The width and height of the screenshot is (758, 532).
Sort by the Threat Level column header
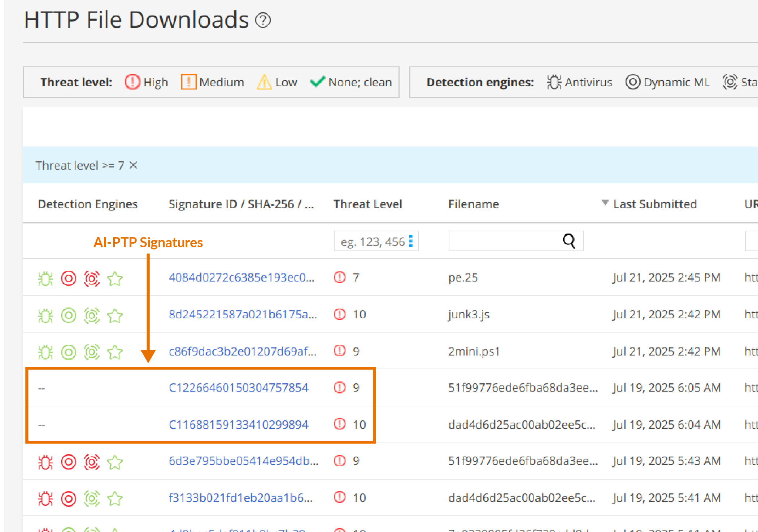click(x=367, y=204)
